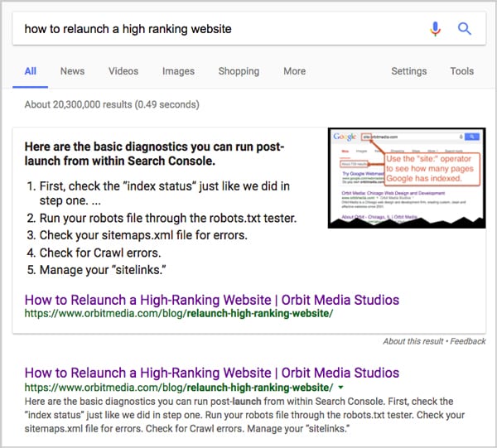Screen dimensions: 497x448
Task: Switch to the Shopping tab
Action: [x=239, y=71]
